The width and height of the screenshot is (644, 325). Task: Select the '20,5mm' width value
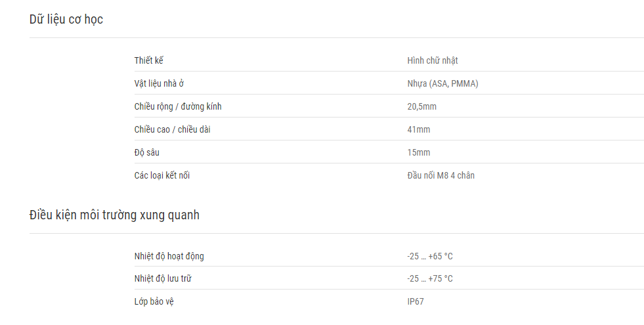click(421, 106)
